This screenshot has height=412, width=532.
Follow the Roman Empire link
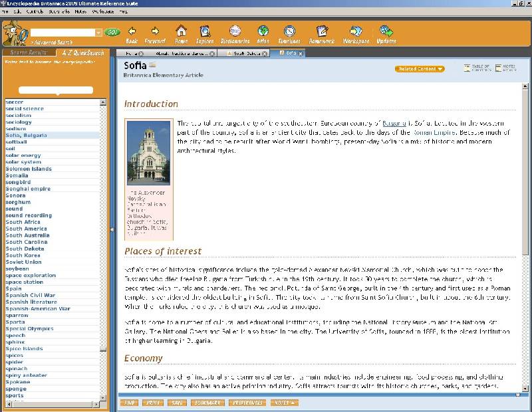[x=434, y=132]
